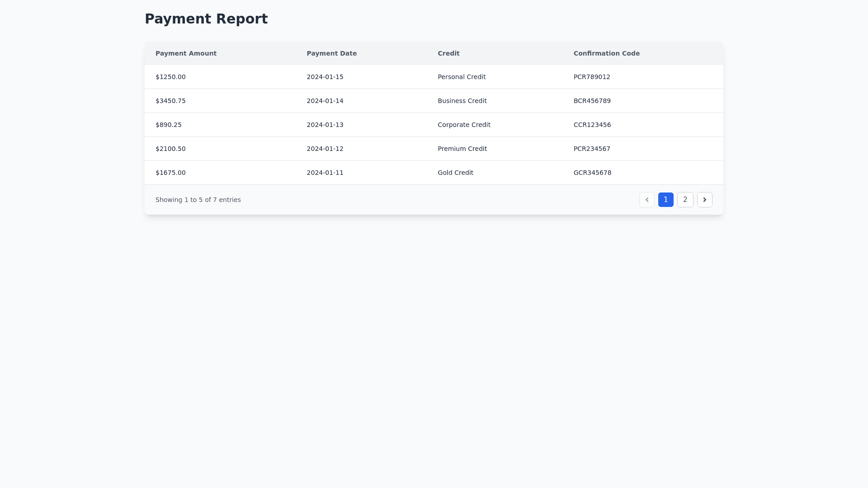
Task: Select the Payment Date column header
Action: click(x=332, y=53)
